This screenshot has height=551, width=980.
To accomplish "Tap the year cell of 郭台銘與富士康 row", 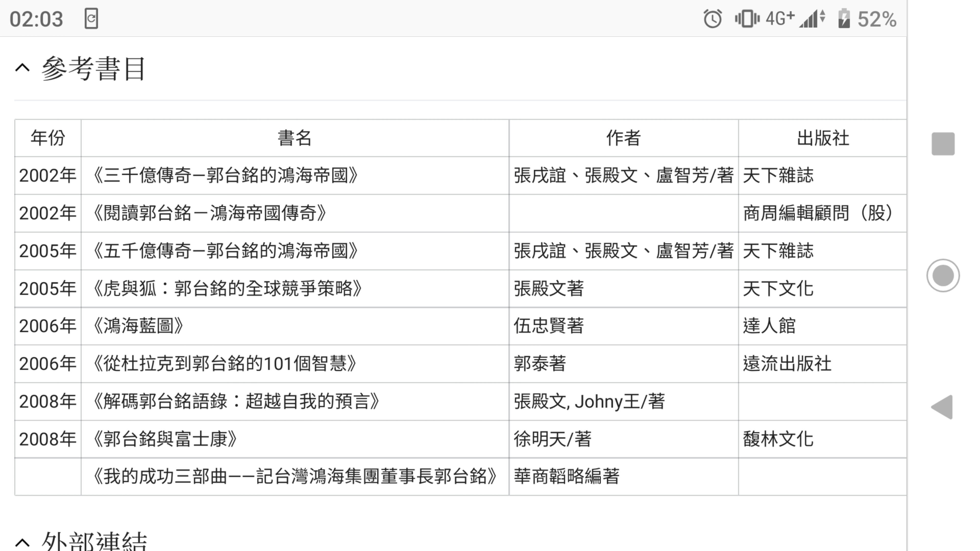I will (48, 439).
